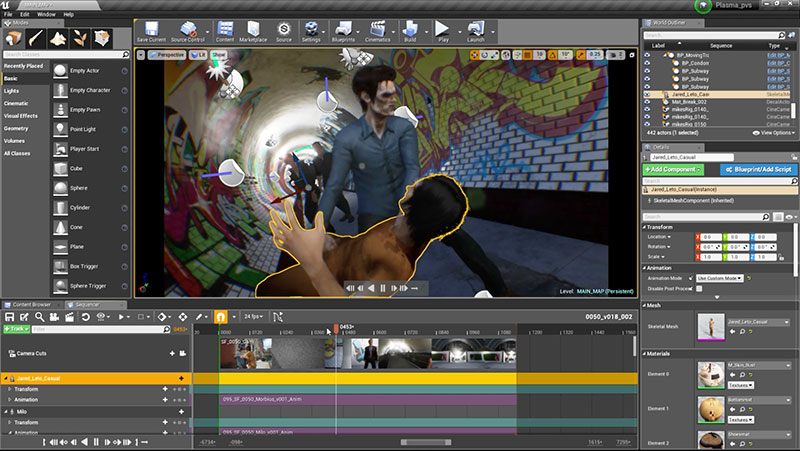Enable the Disable Post Process checkbox

tap(699, 288)
